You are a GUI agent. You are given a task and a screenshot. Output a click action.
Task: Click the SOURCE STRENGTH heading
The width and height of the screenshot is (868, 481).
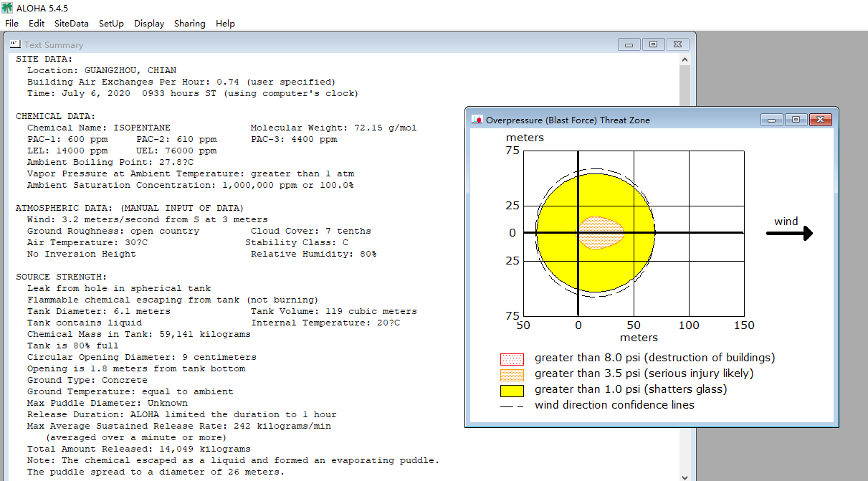click(x=61, y=277)
